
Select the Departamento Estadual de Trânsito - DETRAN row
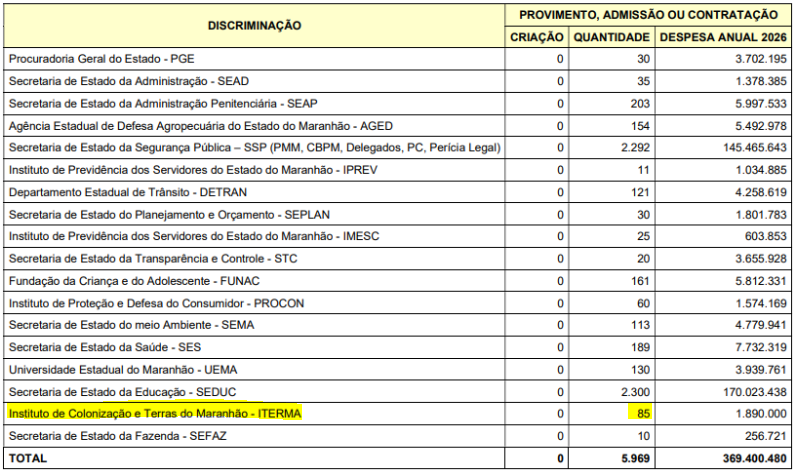[127, 191]
